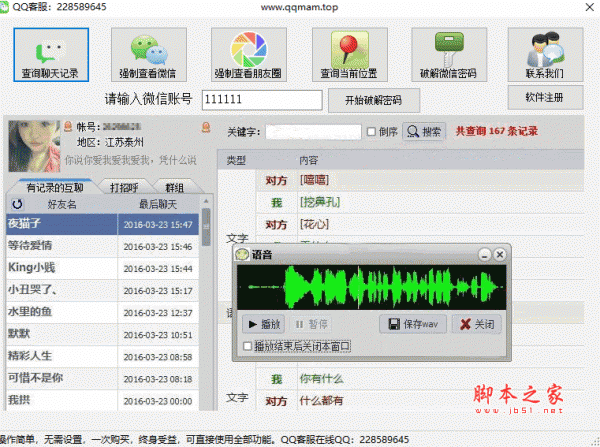The image size is (600, 447).
Task: Click the 开始破解密码 button
Action: [x=374, y=100]
